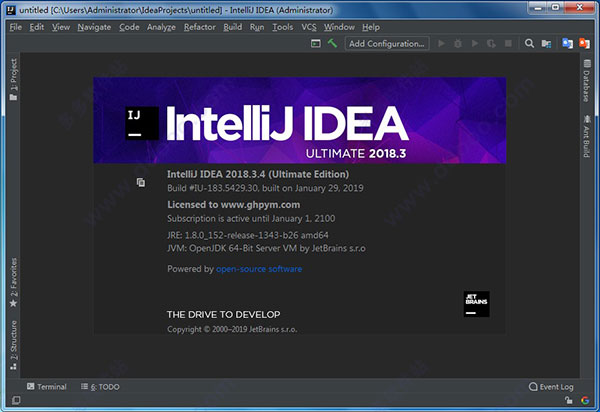Open the Code menu
This screenshot has height=412, width=600.
pyautogui.click(x=129, y=27)
